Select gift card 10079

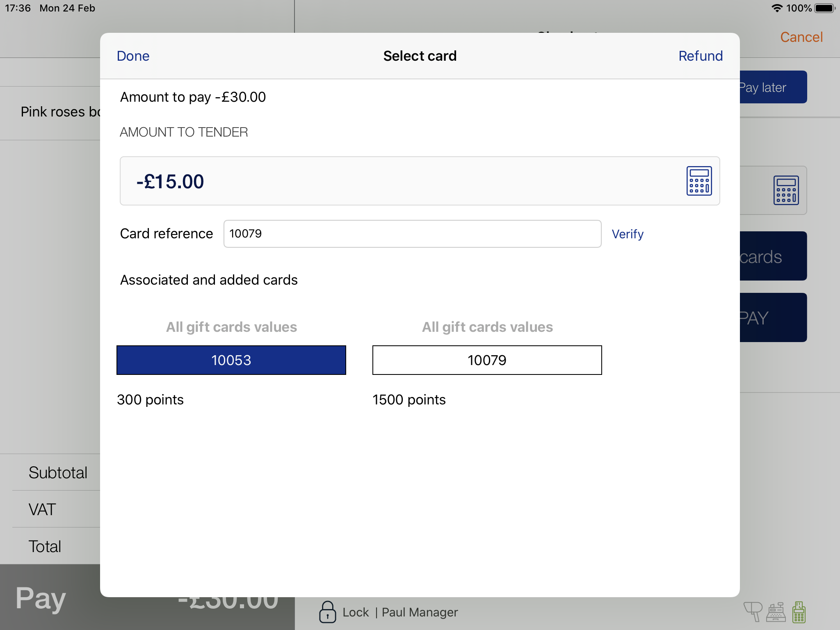[487, 360]
